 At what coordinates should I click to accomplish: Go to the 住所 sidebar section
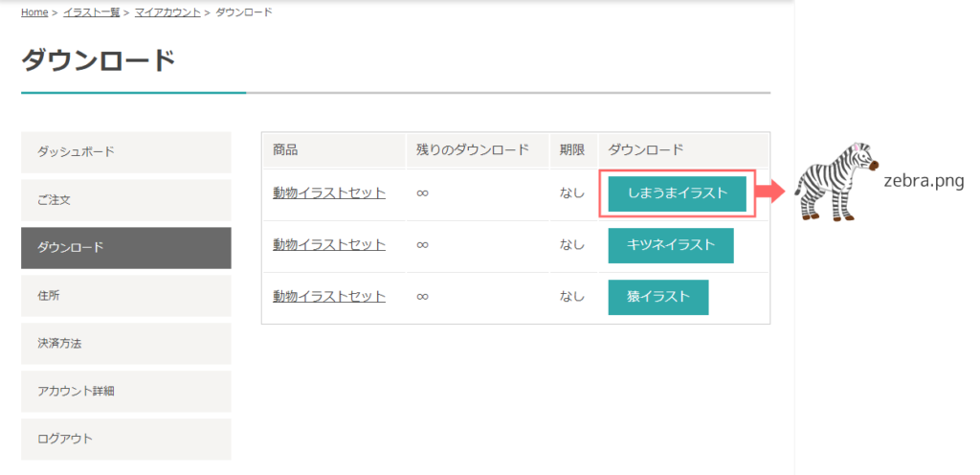pos(126,296)
